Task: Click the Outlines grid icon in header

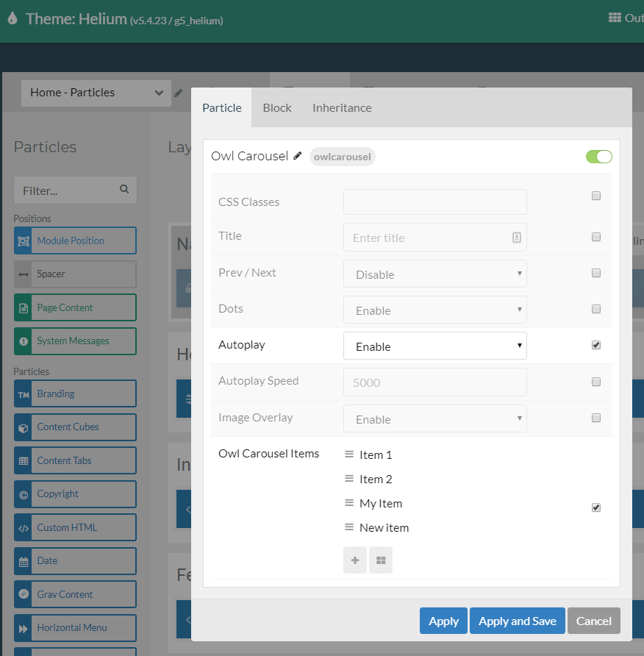Action: (x=615, y=18)
